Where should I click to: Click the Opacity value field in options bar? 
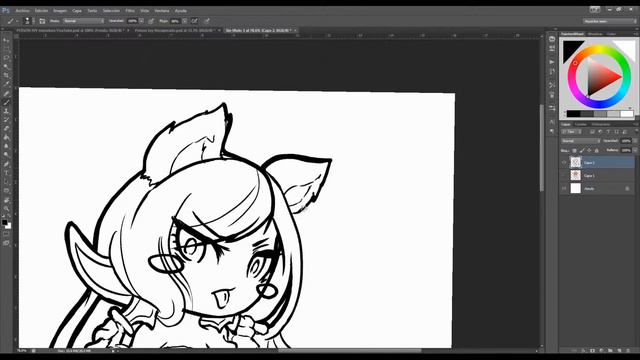(x=133, y=21)
